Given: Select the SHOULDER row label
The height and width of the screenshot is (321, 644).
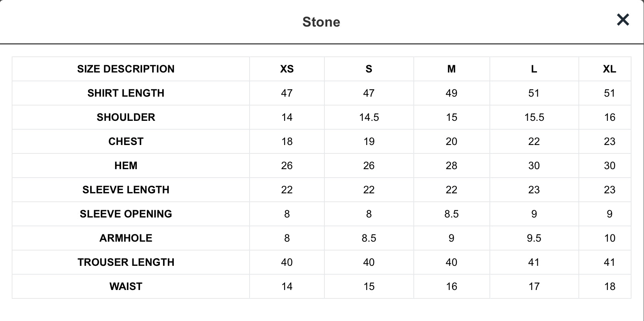Looking at the screenshot, I should click(x=126, y=117).
